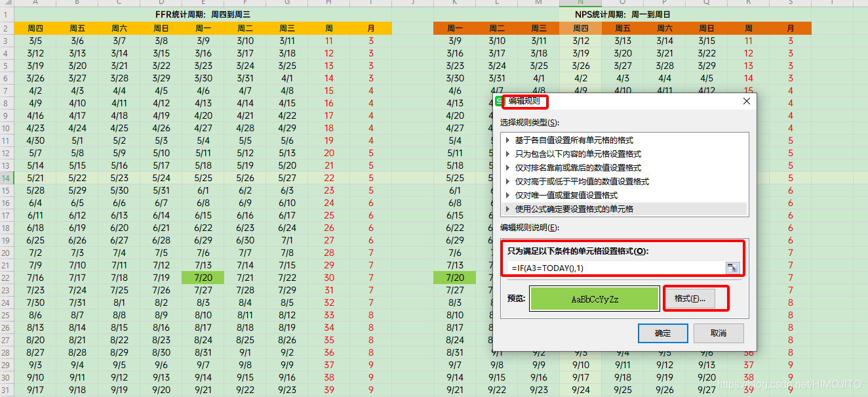Open range selector icon beside formula field

click(x=732, y=268)
